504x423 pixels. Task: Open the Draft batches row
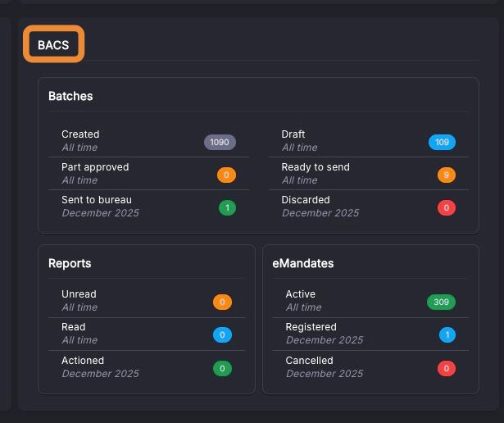pyautogui.click(x=369, y=141)
